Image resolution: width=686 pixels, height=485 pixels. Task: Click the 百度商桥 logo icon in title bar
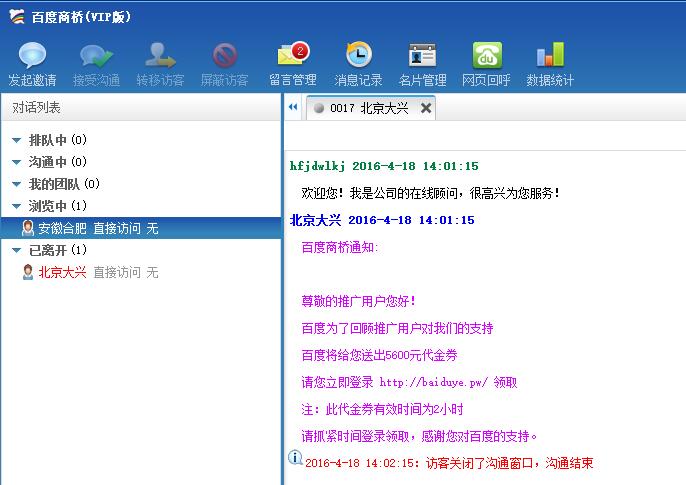click(x=17, y=17)
